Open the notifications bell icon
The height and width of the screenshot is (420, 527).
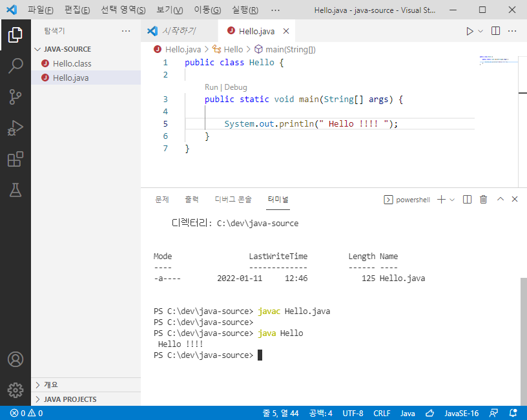[x=513, y=413]
